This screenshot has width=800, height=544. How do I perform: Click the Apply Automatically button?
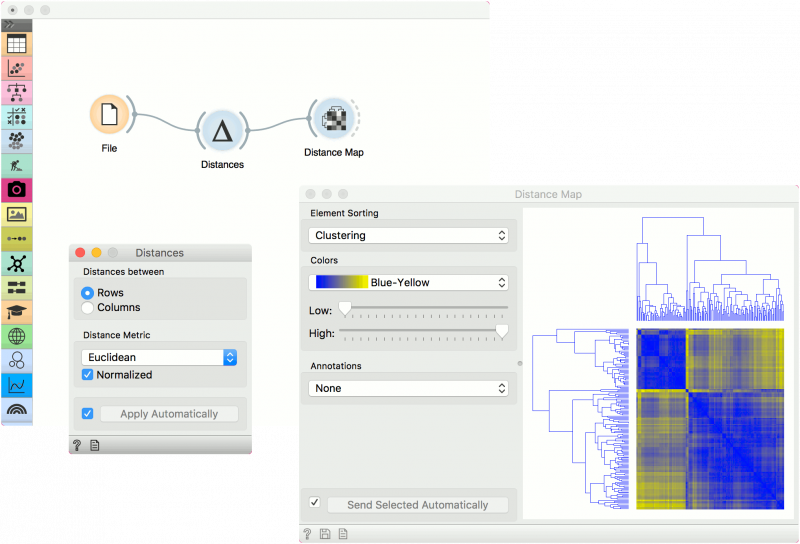click(x=169, y=414)
